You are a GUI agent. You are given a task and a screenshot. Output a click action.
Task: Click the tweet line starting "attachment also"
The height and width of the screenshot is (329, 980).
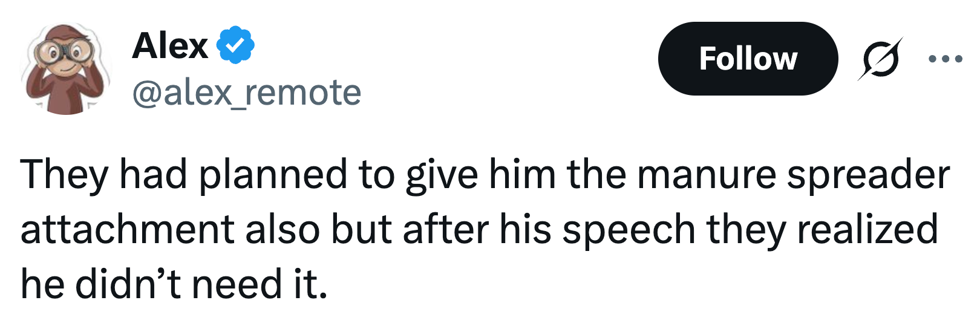click(478, 230)
